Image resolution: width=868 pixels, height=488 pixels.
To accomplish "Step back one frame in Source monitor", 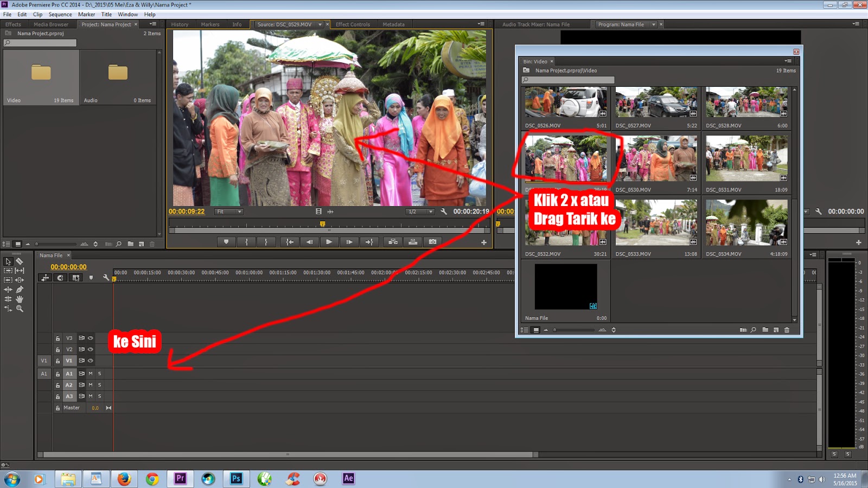I will point(309,242).
